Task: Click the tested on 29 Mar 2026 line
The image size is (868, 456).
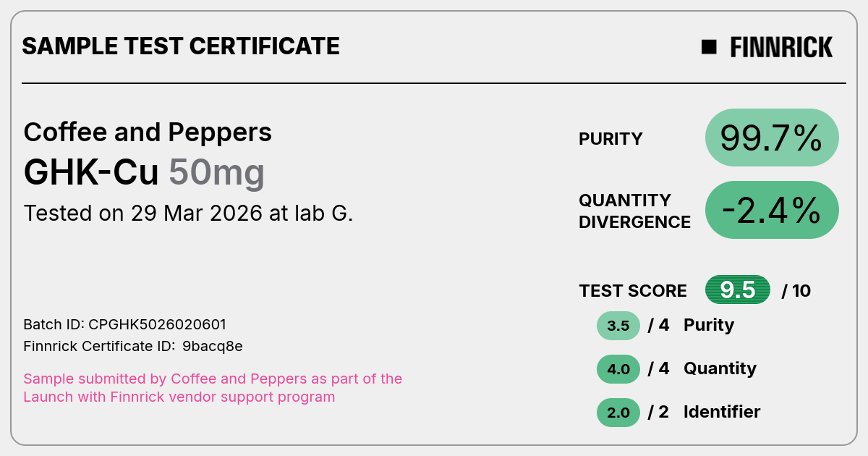Action: (188, 214)
